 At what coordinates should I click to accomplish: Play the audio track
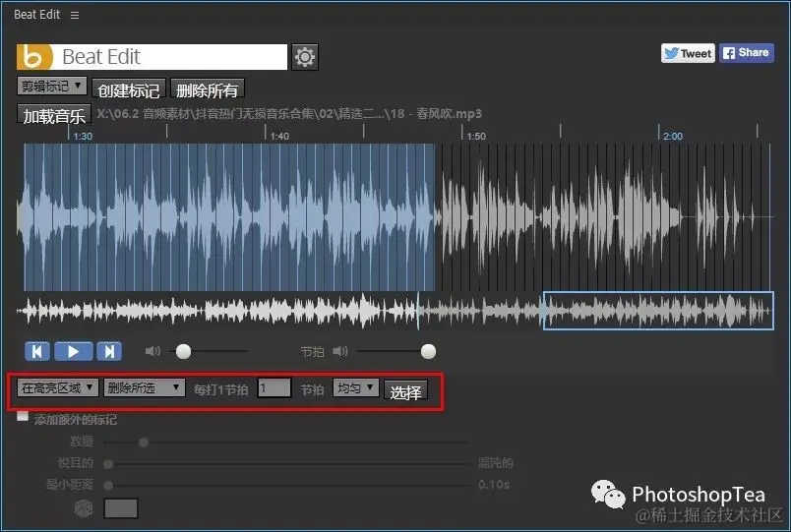(x=73, y=351)
